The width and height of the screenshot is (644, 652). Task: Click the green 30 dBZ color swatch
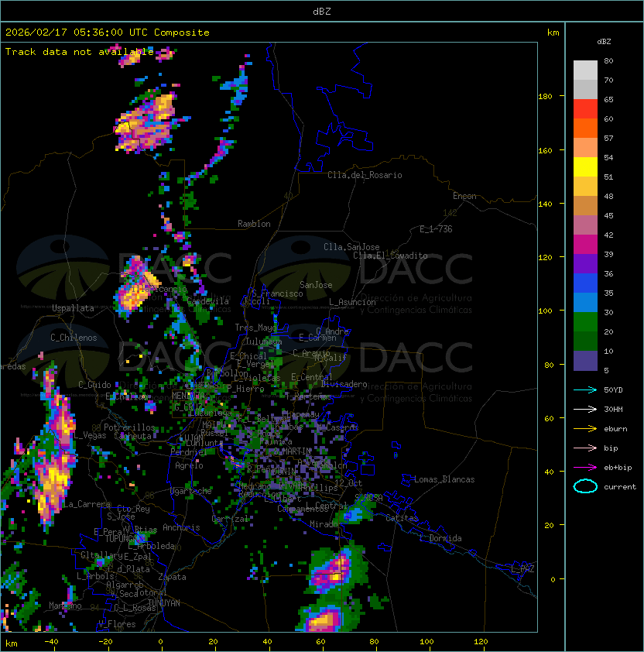point(585,322)
